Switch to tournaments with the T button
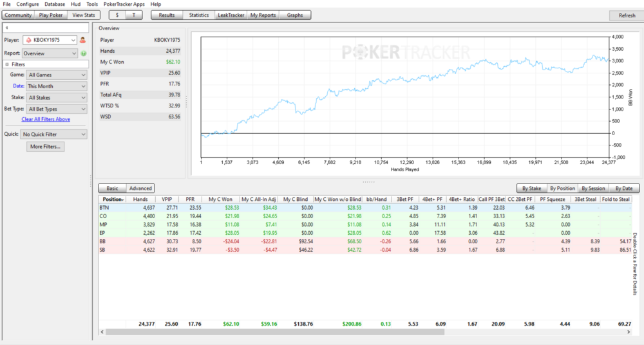The height and width of the screenshot is (345, 644). tap(134, 15)
